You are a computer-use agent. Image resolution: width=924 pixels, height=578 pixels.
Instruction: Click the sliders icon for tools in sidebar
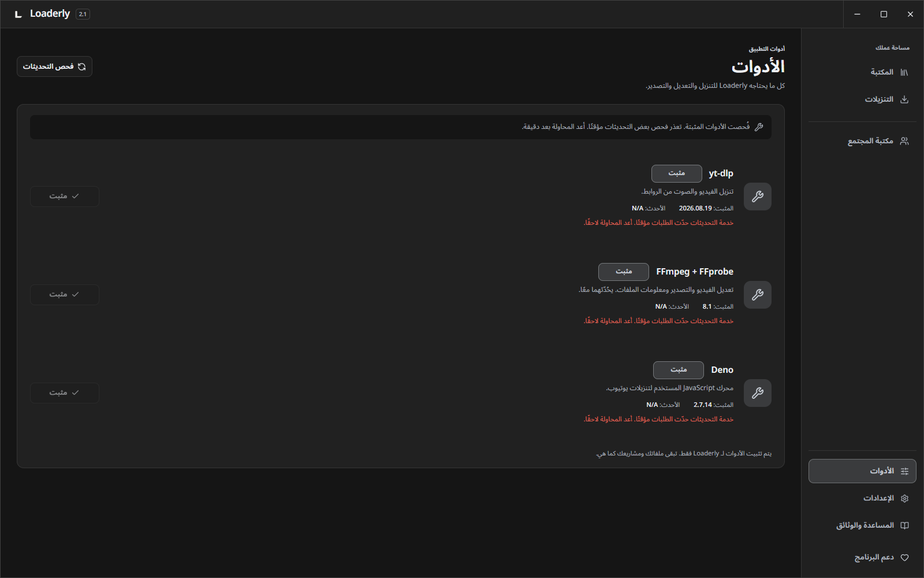(904, 471)
